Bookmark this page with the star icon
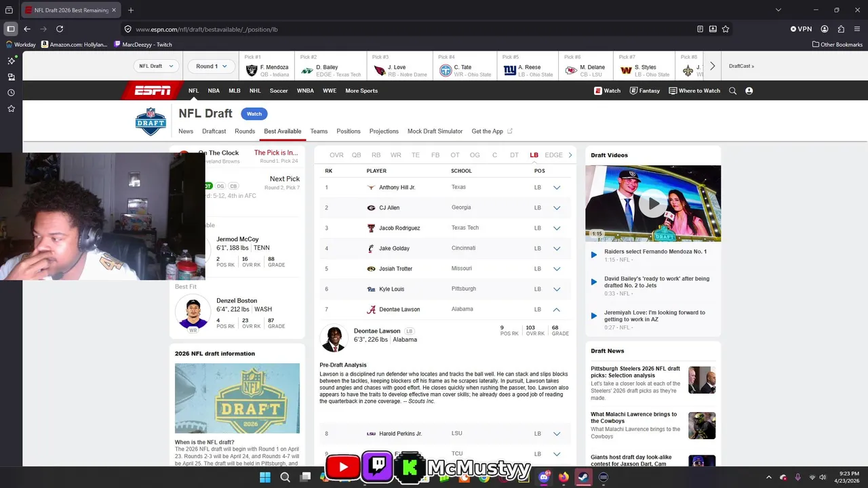 click(726, 29)
